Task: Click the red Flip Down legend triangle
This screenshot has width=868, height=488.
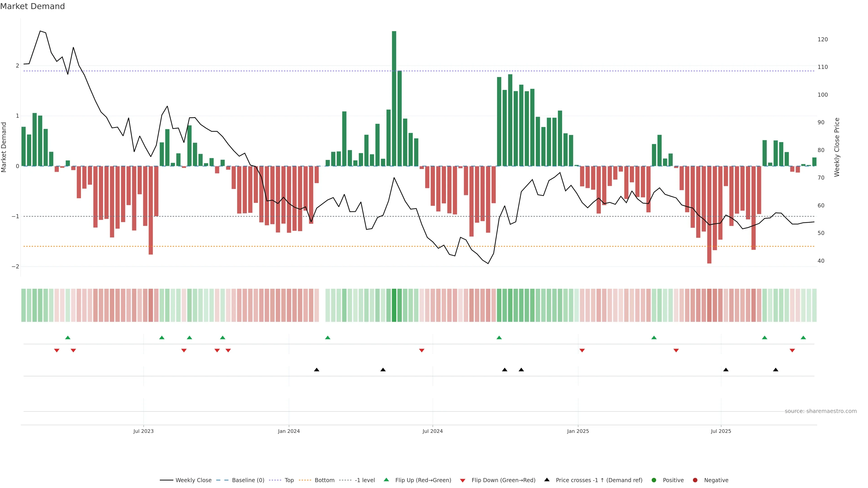Action: [462, 480]
